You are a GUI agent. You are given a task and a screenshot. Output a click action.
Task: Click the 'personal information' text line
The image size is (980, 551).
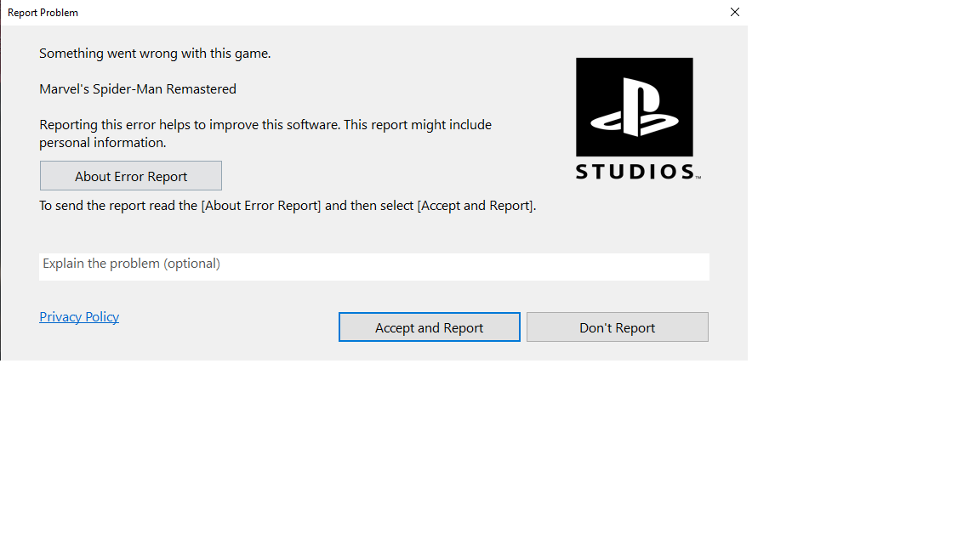coord(102,143)
